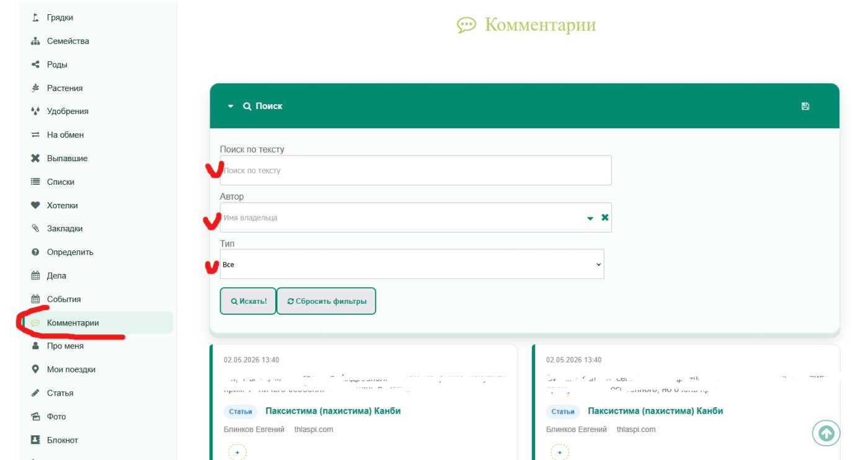Click the Поиск по тексту input field
This screenshot has width=868, height=460.
[415, 170]
